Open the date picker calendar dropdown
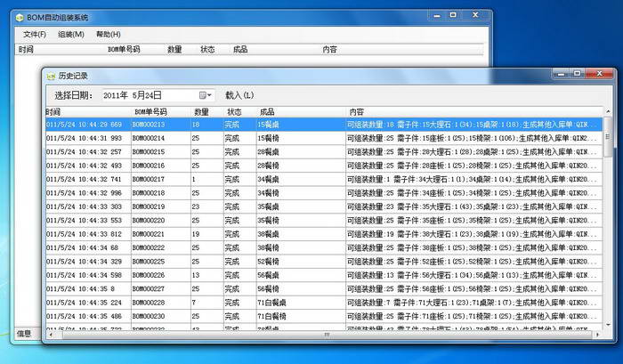The image size is (623, 364). point(205,95)
